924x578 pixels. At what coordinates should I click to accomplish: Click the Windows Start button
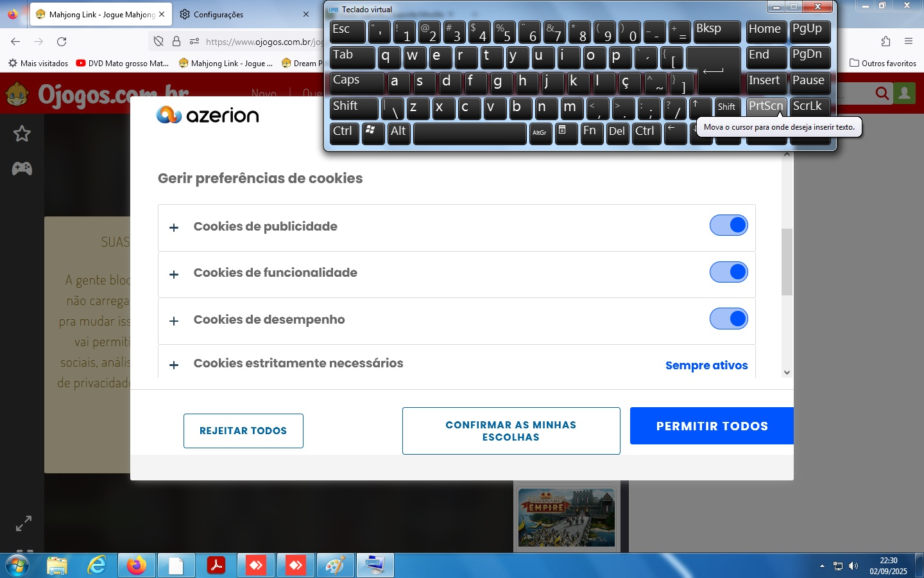(17, 566)
